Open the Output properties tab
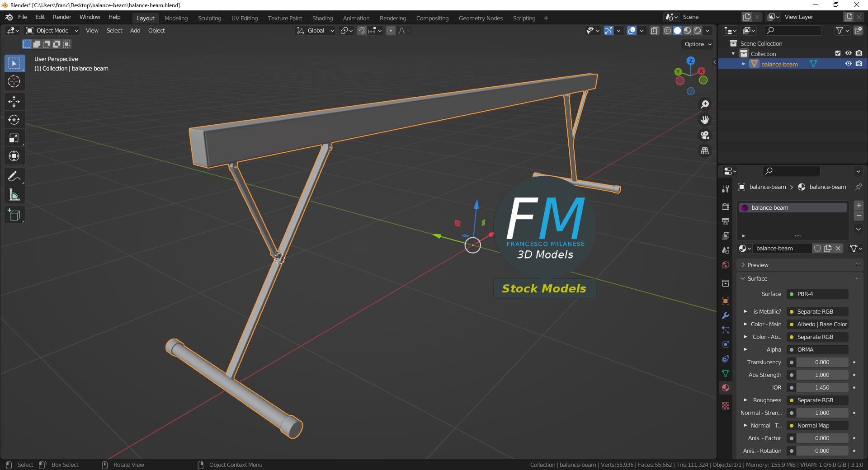 coord(726,221)
